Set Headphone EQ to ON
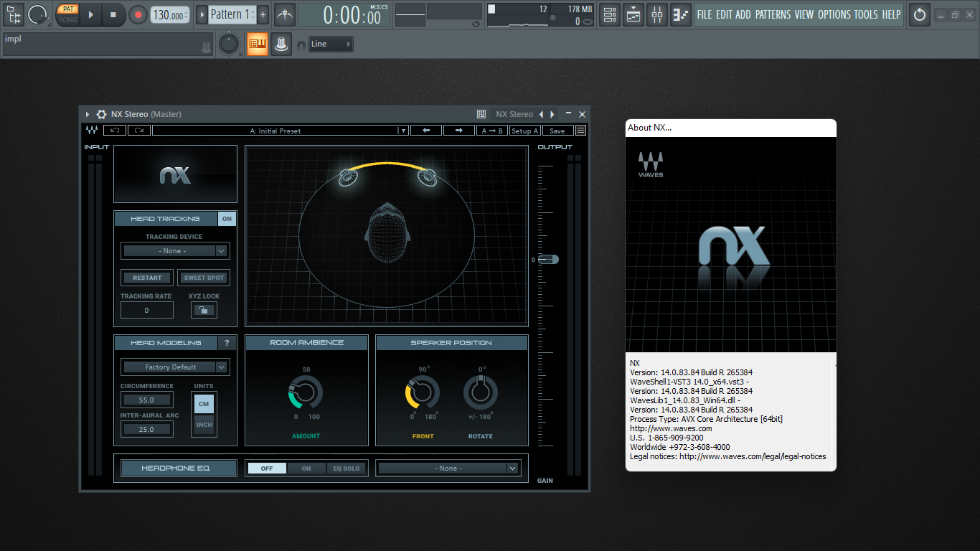 (x=306, y=468)
